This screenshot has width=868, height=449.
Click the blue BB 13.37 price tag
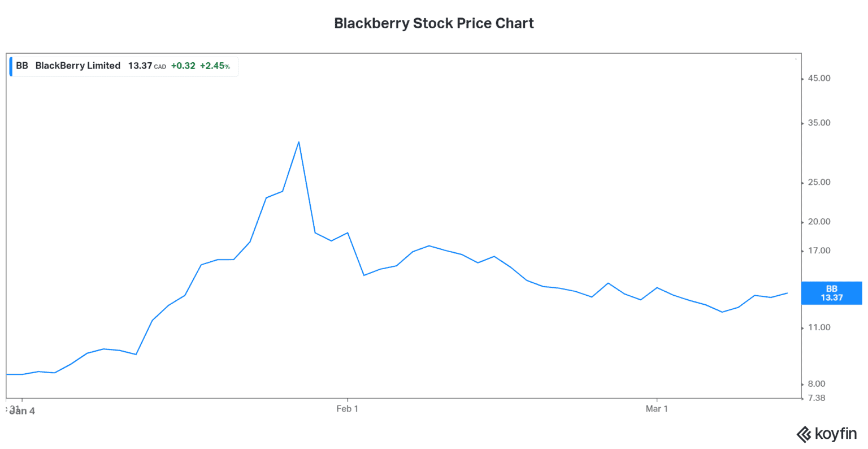[x=831, y=293]
